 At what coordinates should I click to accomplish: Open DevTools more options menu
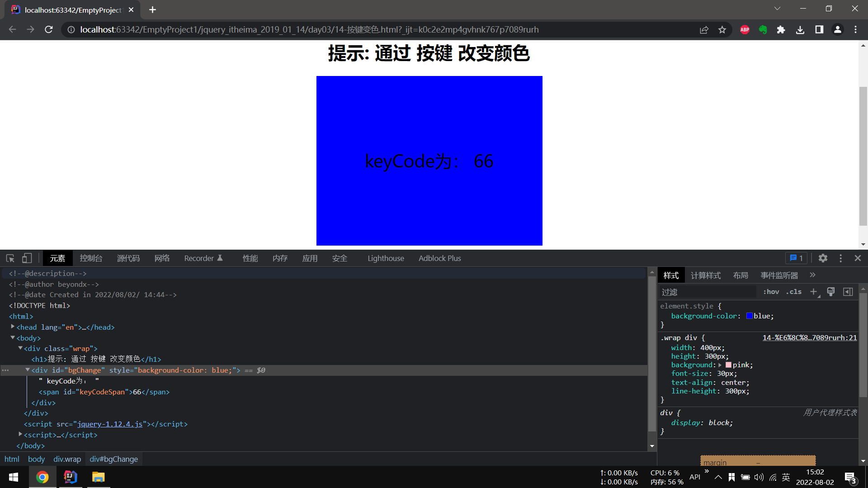pos(840,258)
